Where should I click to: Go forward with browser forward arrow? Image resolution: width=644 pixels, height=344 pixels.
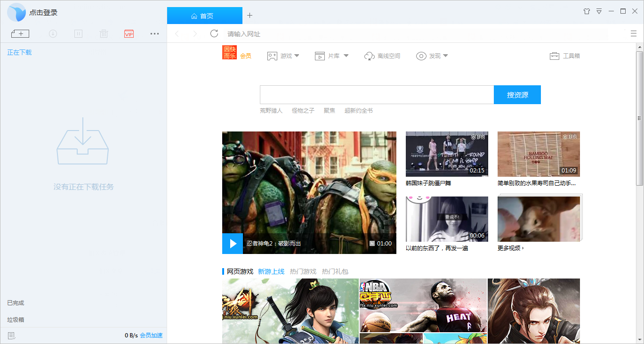point(195,33)
